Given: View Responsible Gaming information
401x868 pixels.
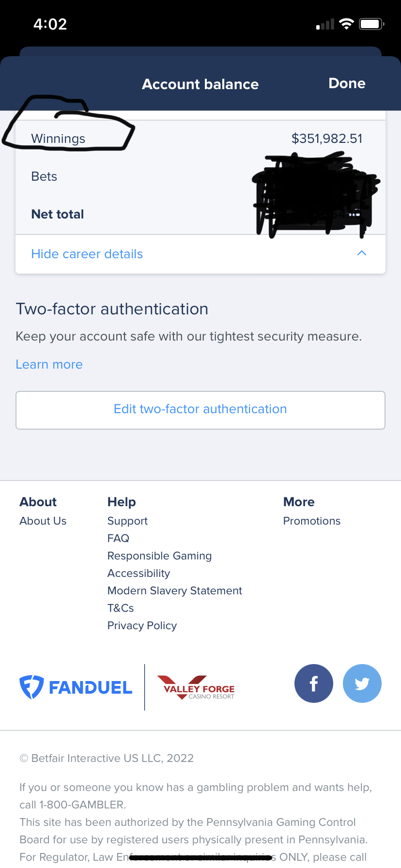Looking at the screenshot, I should 159,556.
